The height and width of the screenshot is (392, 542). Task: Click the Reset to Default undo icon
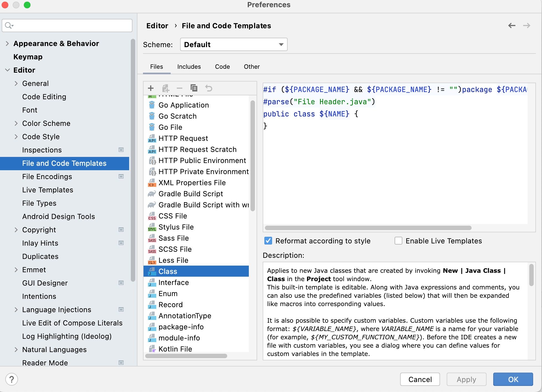click(209, 88)
